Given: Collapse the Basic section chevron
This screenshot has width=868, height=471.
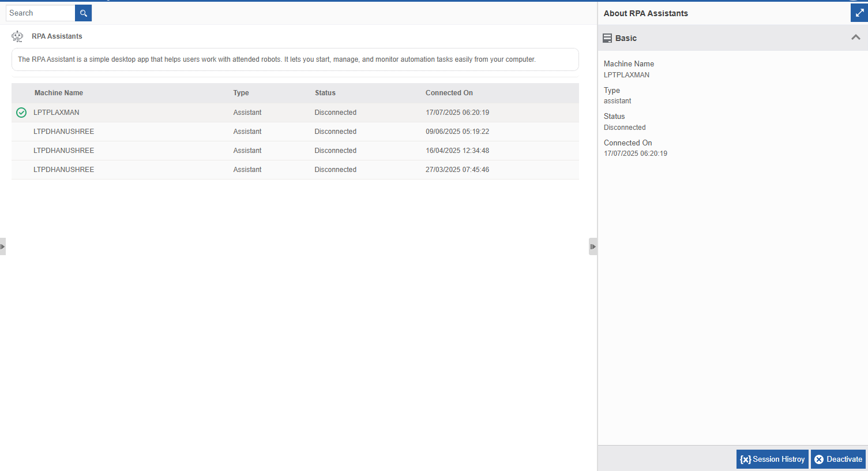Looking at the screenshot, I should [856, 38].
